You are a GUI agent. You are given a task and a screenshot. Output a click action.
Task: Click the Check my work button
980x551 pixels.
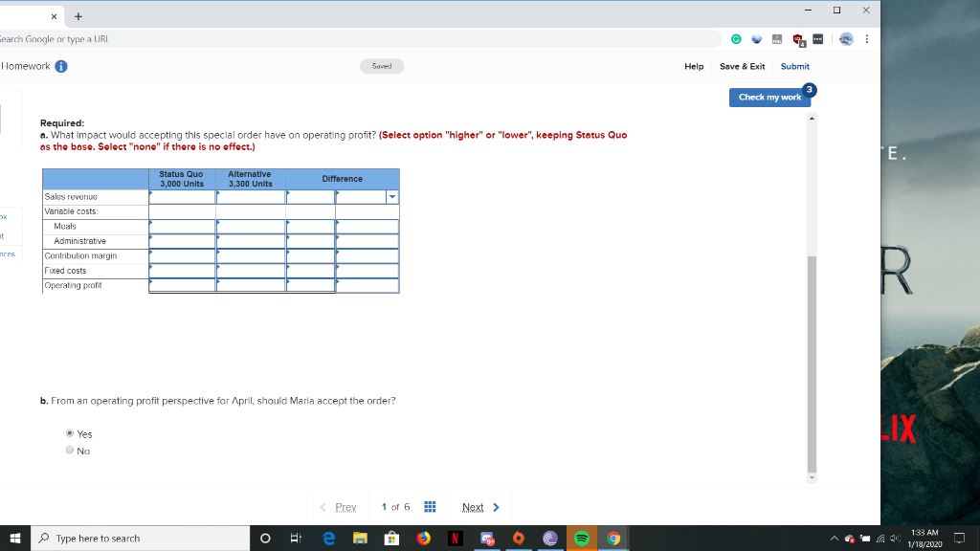tap(768, 97)
